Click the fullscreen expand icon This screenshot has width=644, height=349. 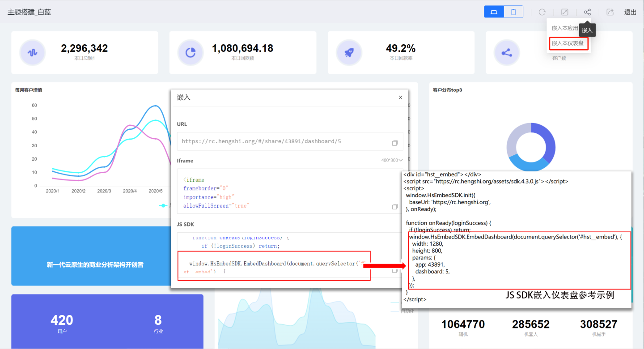coord(565,12)
